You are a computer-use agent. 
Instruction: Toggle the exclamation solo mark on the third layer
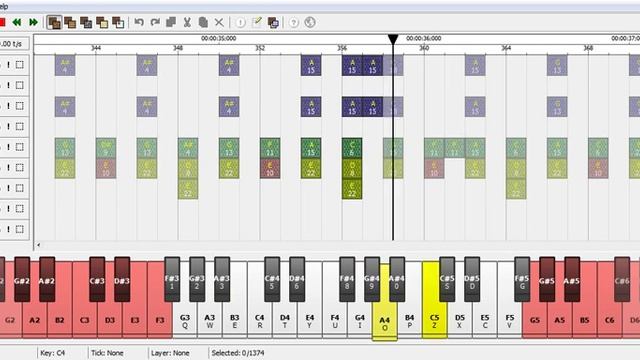coord(8,106)
